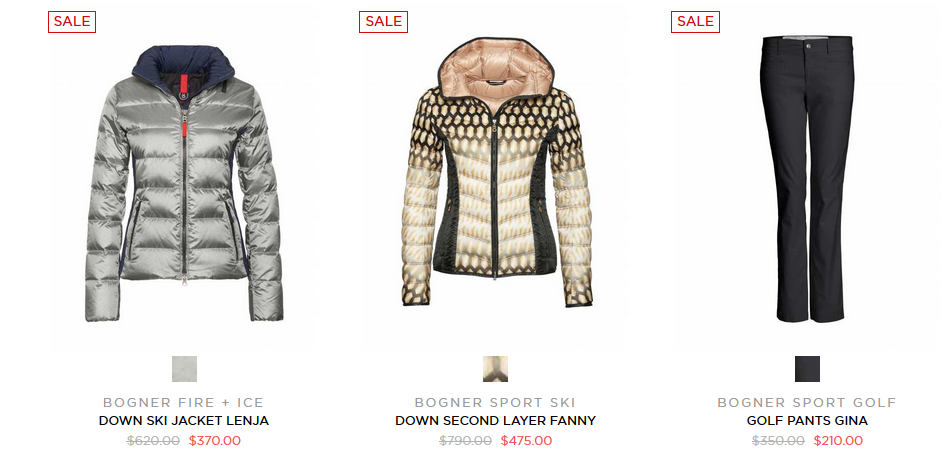
Task: Select the gold patterned color swatch
Action: (x=496, y=369)
